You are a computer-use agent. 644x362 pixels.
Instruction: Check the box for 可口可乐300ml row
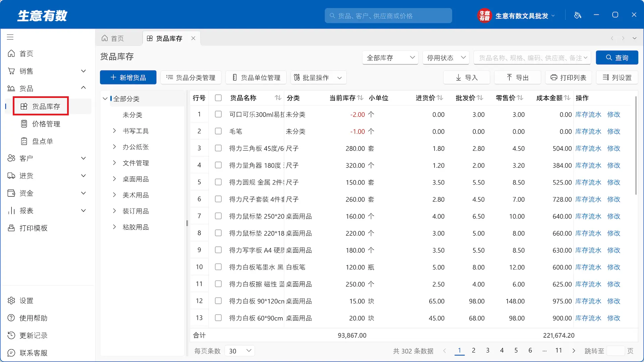point(218,114)
